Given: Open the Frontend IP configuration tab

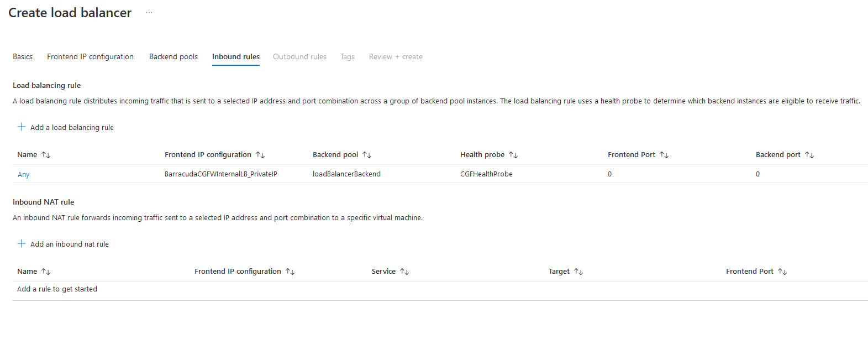Looking at the screenshot, I should [x=90, y=56].
